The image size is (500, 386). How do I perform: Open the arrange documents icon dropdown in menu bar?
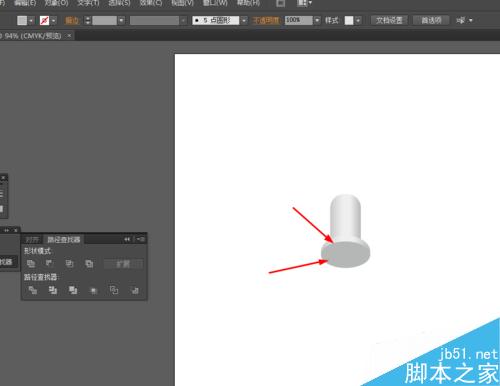coord(304,3)
